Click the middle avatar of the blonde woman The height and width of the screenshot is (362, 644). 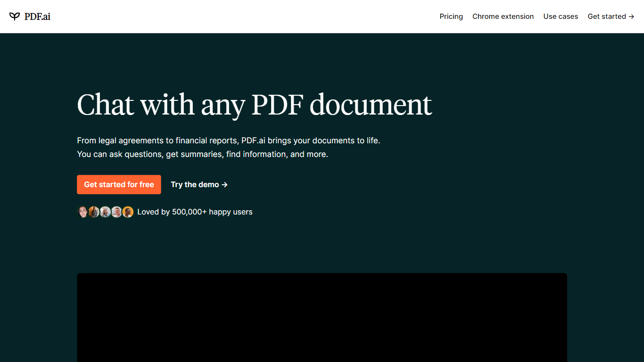105,212
